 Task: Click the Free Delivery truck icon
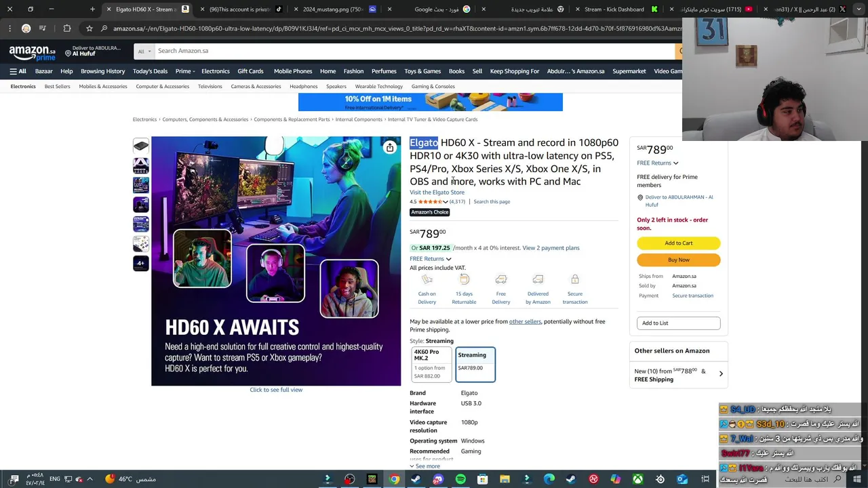click(501, 279)
